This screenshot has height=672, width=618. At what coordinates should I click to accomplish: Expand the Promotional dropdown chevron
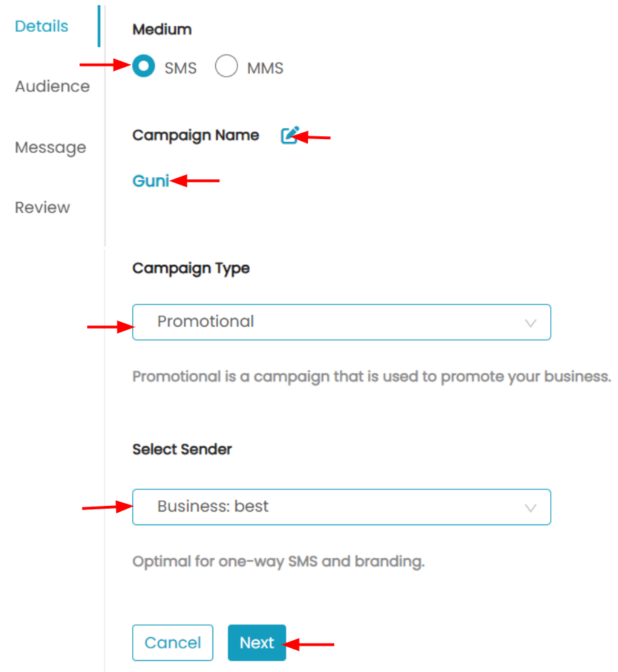point(531,323)
